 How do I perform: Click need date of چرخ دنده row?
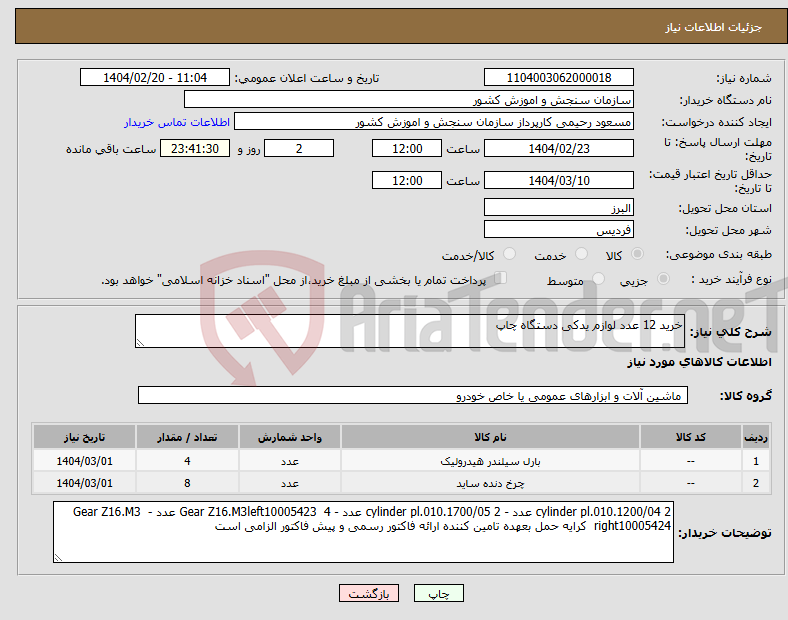pos(84,483)
